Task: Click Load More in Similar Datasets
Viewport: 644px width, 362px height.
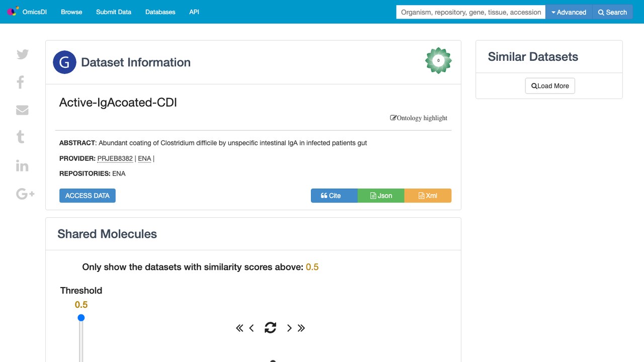Action: point(550,86)
